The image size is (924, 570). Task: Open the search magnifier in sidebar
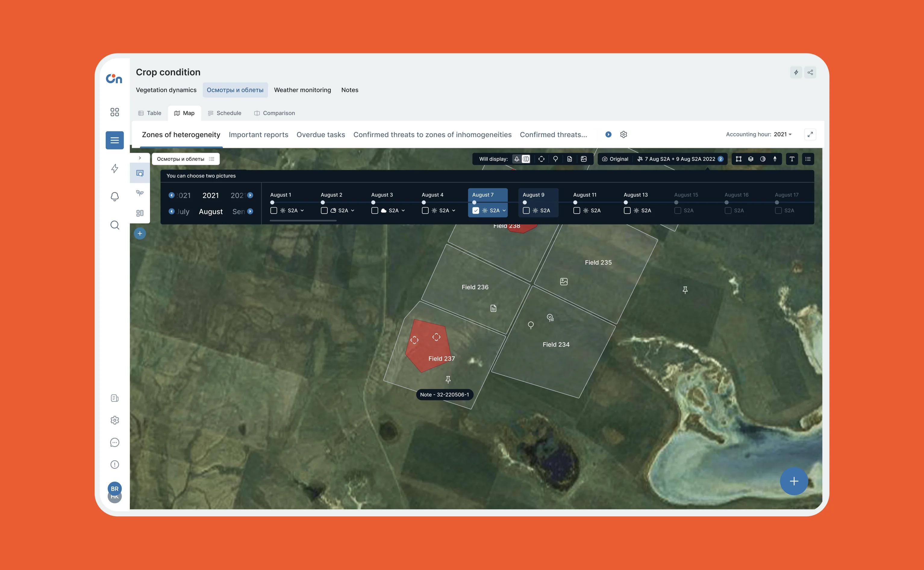click(114, 225)
